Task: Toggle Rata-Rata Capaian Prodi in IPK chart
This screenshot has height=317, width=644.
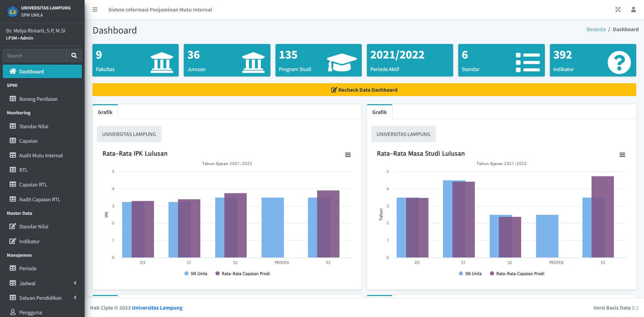Action: pos(243,274)
